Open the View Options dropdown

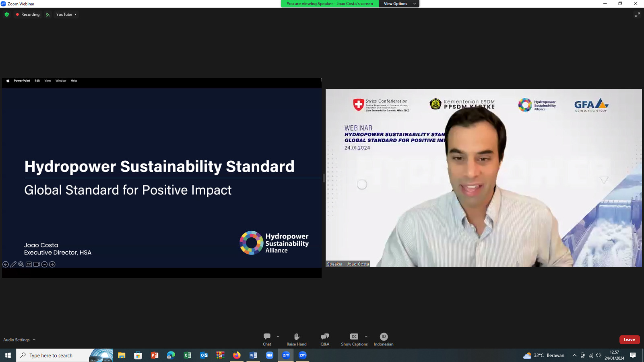tap(399, 4)
